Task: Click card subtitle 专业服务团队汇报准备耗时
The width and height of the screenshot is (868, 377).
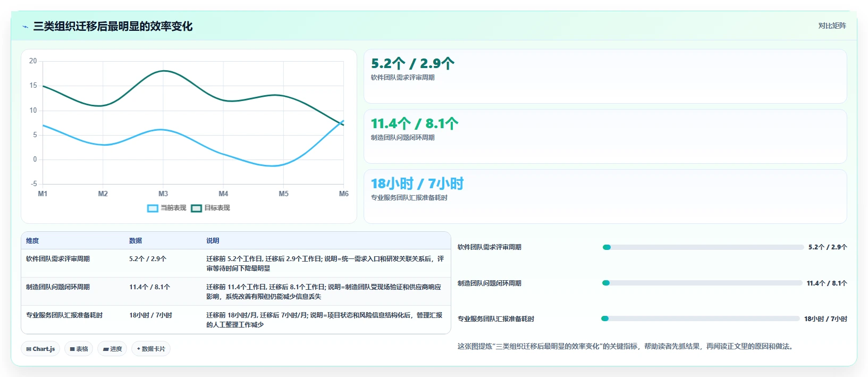Action: coord(409,198)
